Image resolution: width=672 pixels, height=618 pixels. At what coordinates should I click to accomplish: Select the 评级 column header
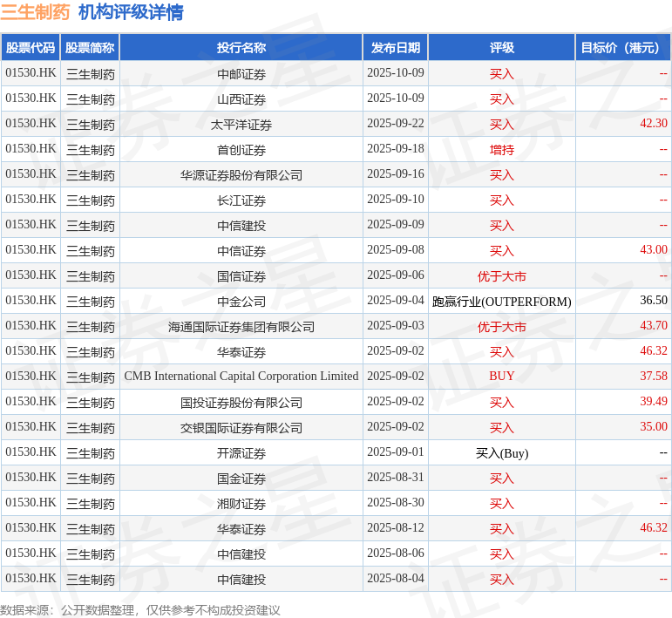point(502,48)
